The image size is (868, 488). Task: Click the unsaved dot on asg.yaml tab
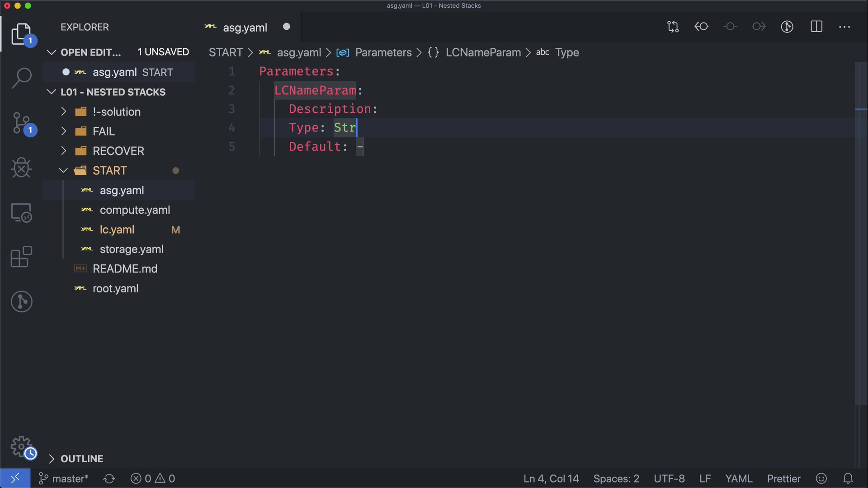point(287,27)
